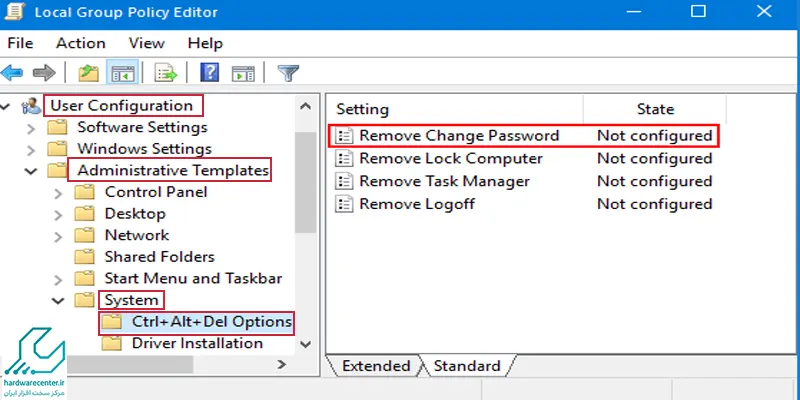Expand the Control Panel folder arrow
Screen dimensions: 800x400
pyautogui.click(x=58, y=193)
